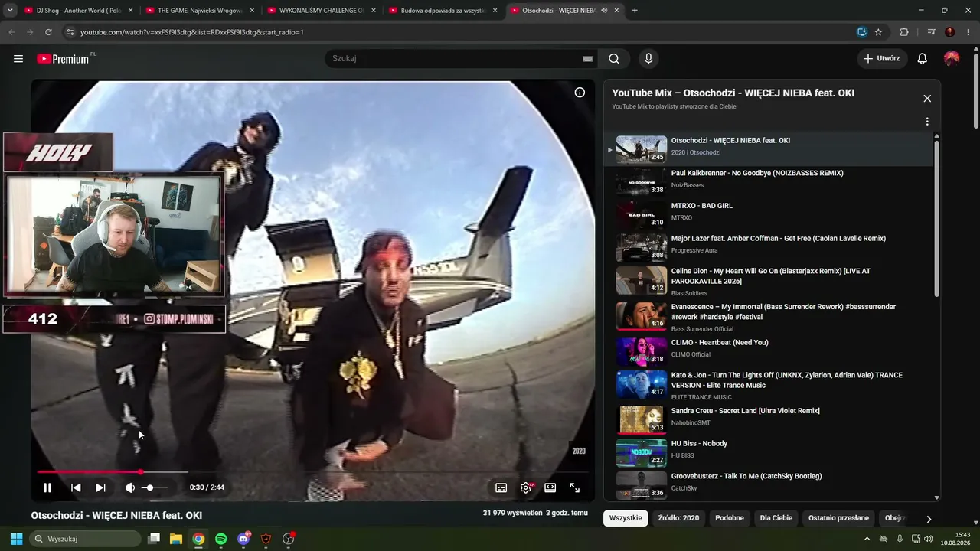Switch to WYKONALIŚMY CHALLENGE tab
Viewport: 980px width, 551px height.
pyautogui.click(x=322, y=11)
